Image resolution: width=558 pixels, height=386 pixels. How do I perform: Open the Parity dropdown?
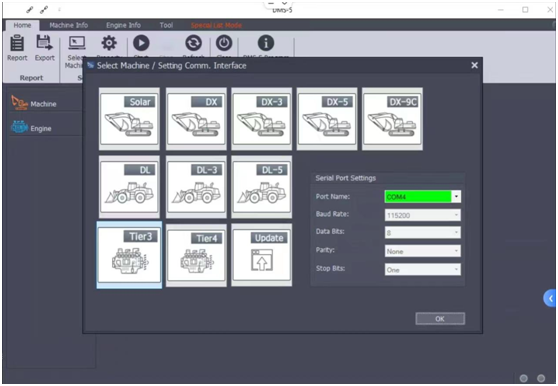[x=423, y=251]
